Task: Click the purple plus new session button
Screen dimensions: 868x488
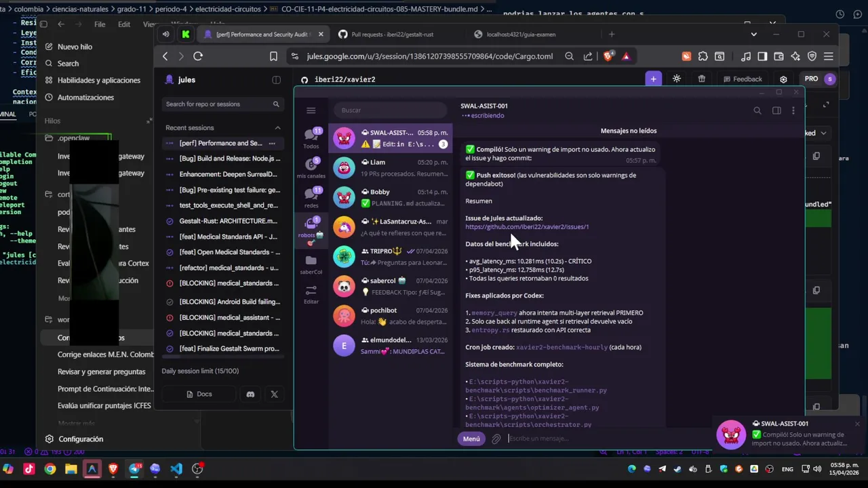Action: pos(653,79)
